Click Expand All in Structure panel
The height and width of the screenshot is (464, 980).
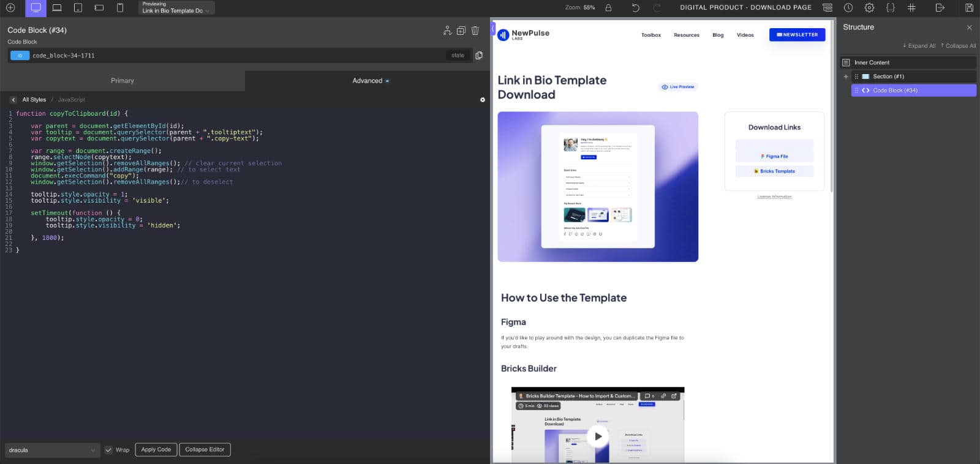(919, 46)
